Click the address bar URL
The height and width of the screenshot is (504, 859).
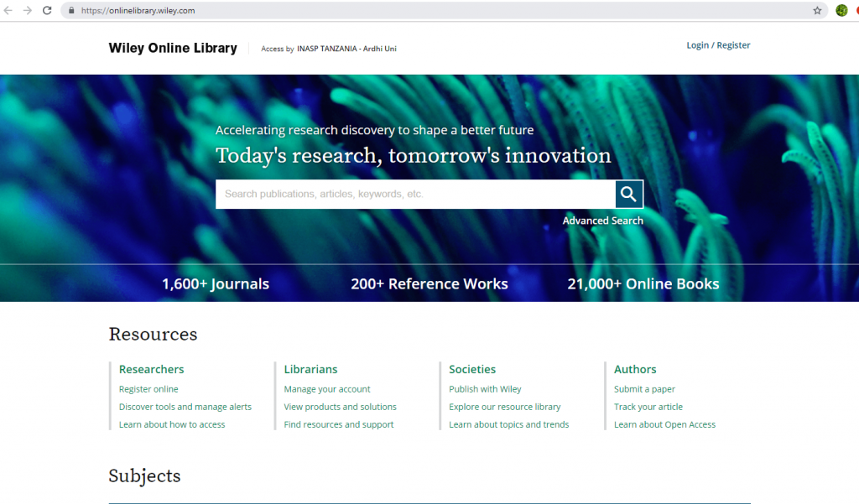click(x=138, y=10)
